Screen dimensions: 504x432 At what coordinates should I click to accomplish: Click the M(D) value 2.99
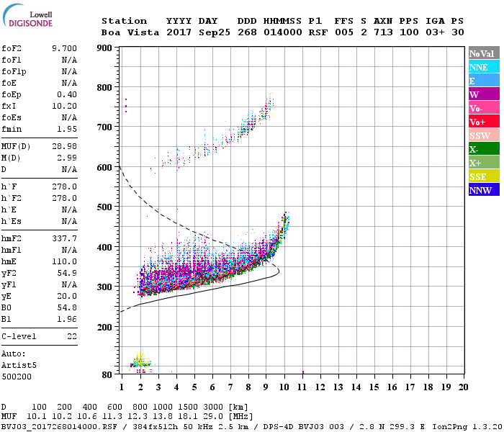tap(67, 158)
